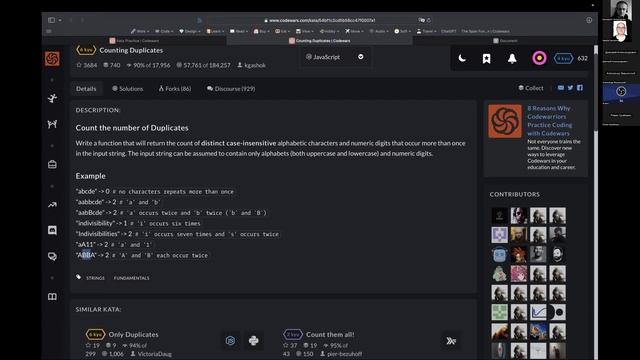Open the Leaderboard trending arrow icon in the sidebar

point(52,205)
